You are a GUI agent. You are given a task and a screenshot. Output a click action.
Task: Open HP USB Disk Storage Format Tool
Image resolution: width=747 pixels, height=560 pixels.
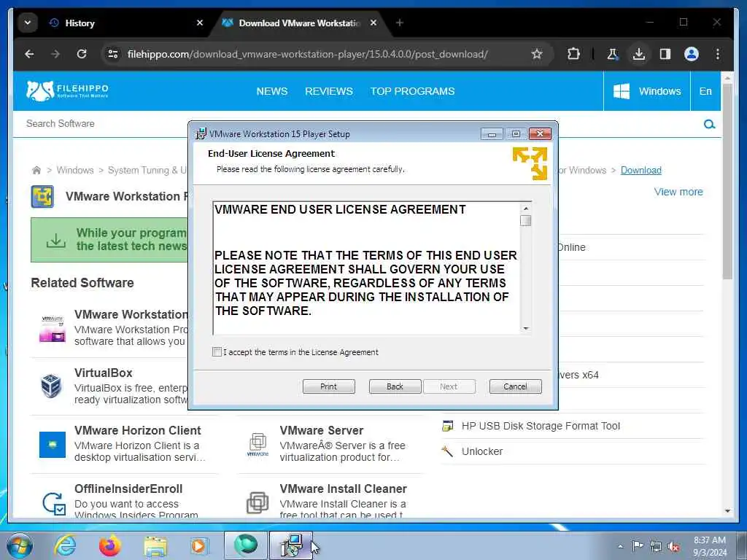(x=541, y=426)
